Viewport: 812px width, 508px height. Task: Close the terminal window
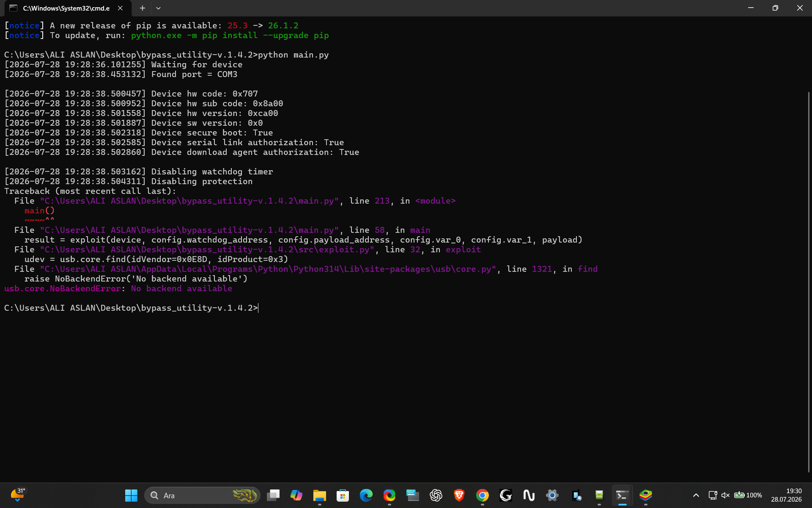[800, 8]
